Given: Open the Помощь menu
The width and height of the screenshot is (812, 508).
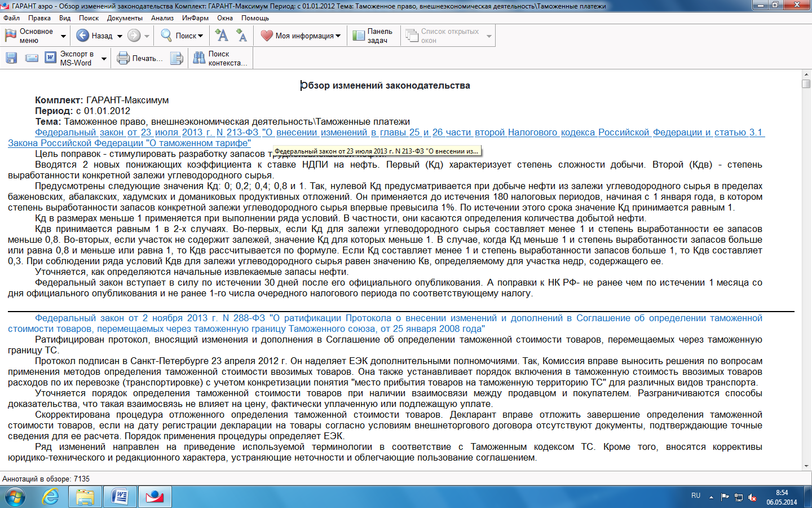Looking at the screenshot, I should pyautogui.click(x=255, y=18).
